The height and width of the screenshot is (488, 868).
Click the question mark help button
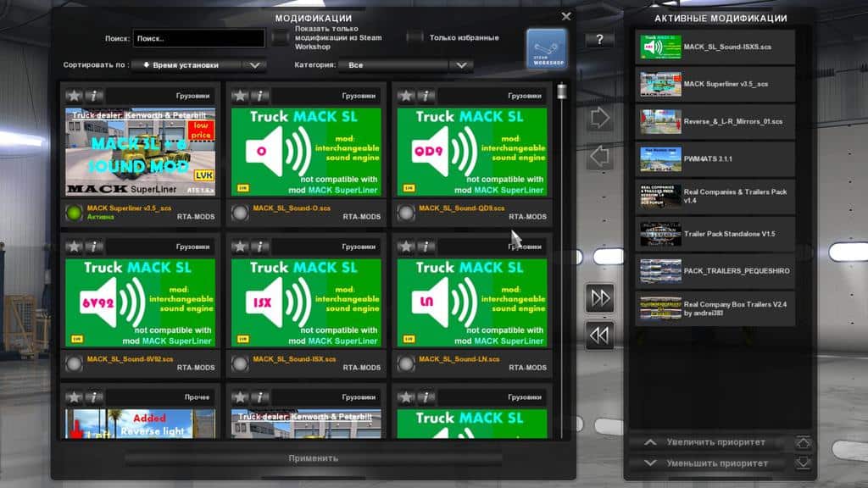point(599,40)
